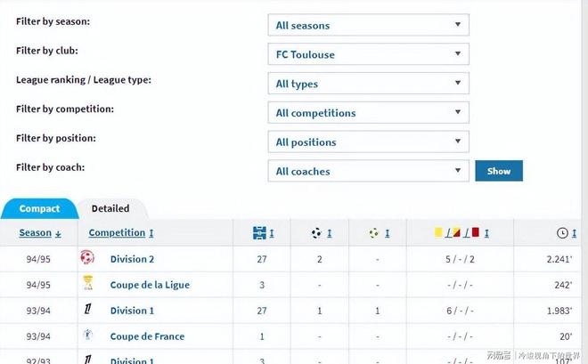This screenshot has width=588, height=364.
Task: Sort by own goals ball icon
Action: [x=374, y=233]
